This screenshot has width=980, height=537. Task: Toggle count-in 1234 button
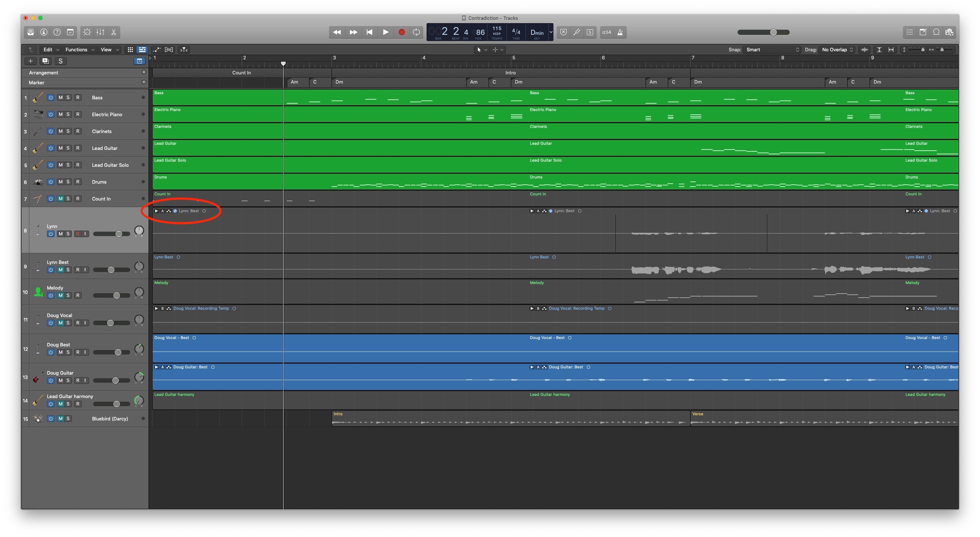606,32
